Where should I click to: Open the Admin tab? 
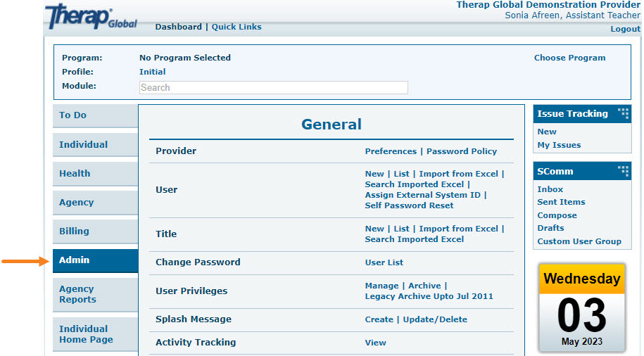coord(95,260)
